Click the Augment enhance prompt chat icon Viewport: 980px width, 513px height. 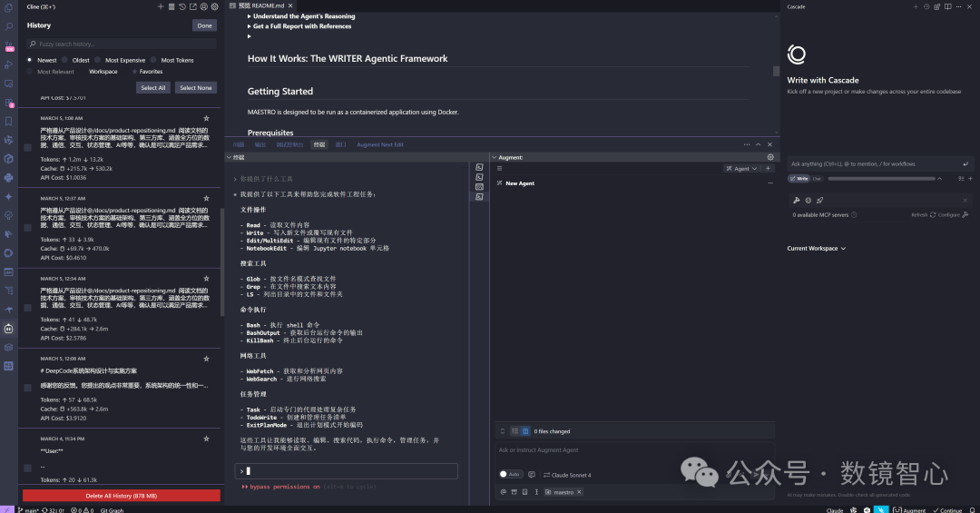531,474
